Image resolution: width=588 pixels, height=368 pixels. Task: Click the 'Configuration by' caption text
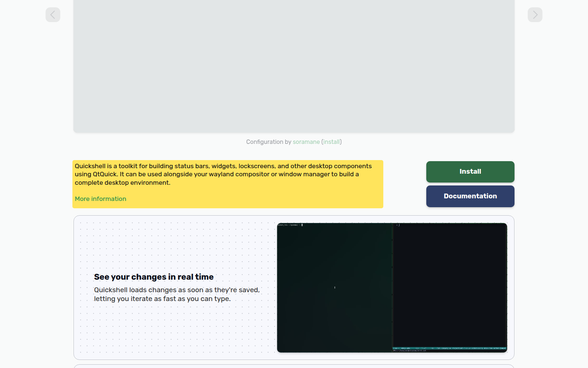point(269,142)
